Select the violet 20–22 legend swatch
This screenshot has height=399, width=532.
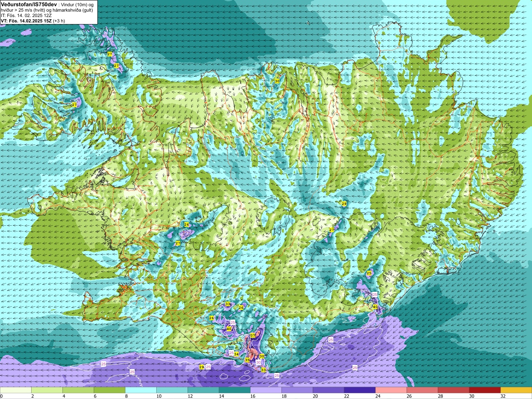pos(328,390)
